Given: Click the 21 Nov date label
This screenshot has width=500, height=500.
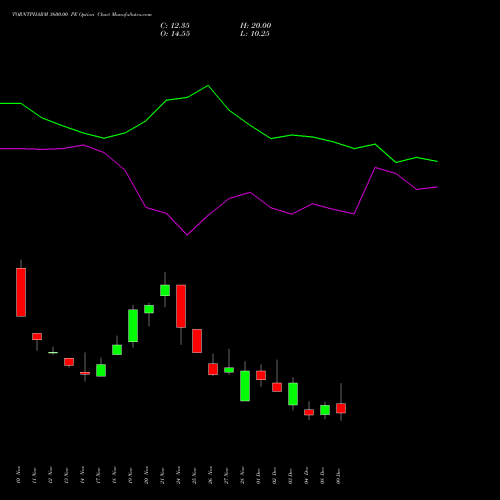Looking at the screenshot, I should [162, 475].
